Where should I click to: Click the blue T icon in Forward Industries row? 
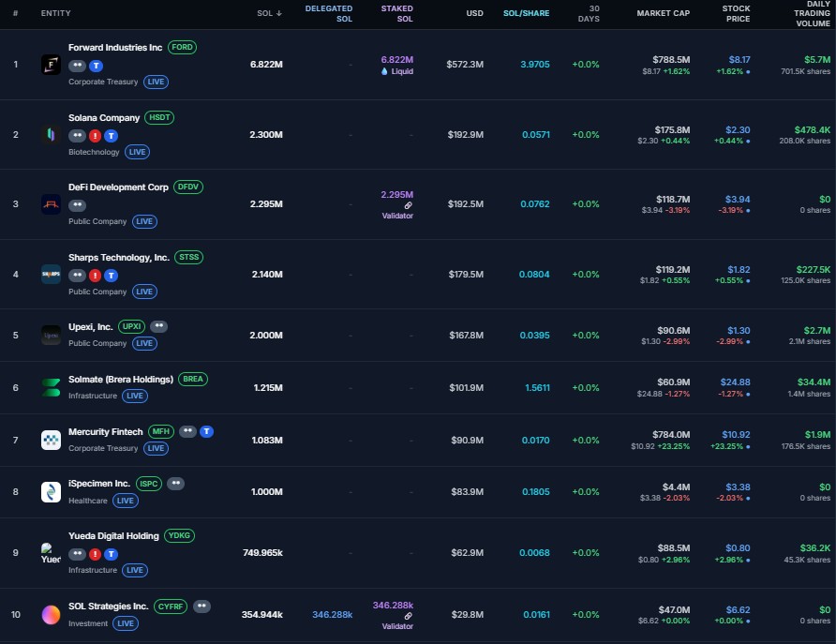click(96, 66)
